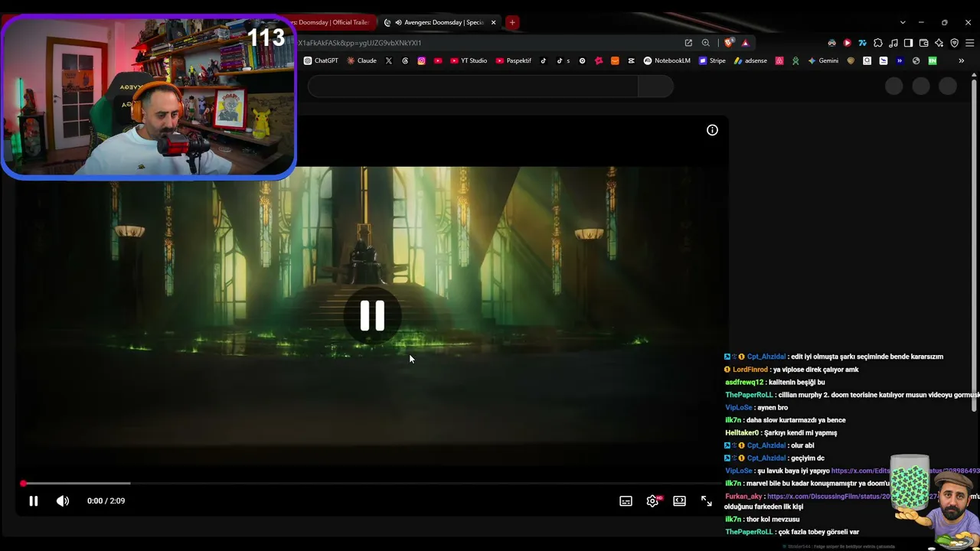This screenshot has height=551, width=980.
Task: Open video settings gear
Action: [x=652, y=501]
